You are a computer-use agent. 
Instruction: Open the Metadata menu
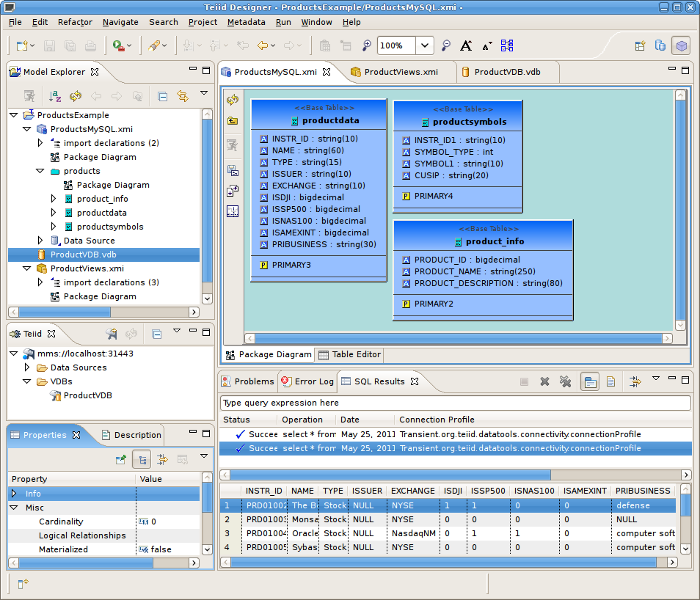pyautogui.click(x=246, y=22)
